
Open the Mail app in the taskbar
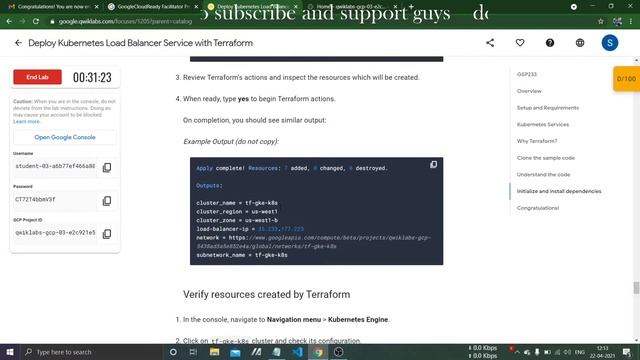(x=235, y=352)
